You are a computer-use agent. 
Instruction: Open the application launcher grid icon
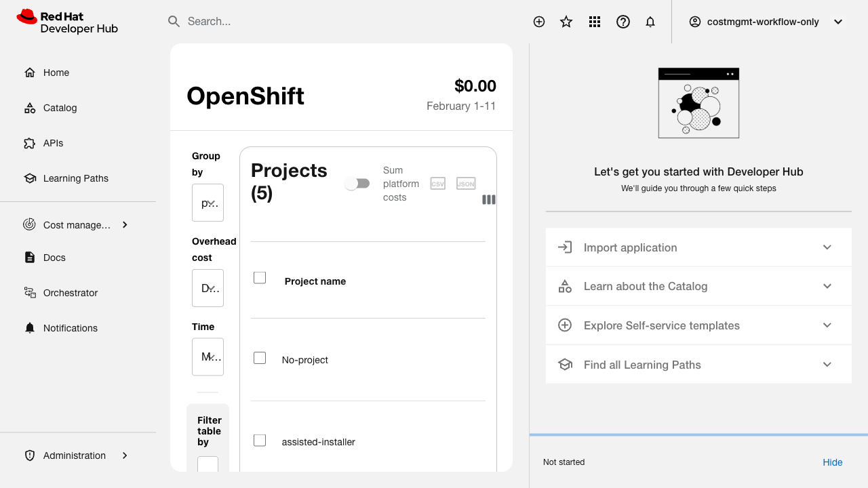click(x=595, y=22)
